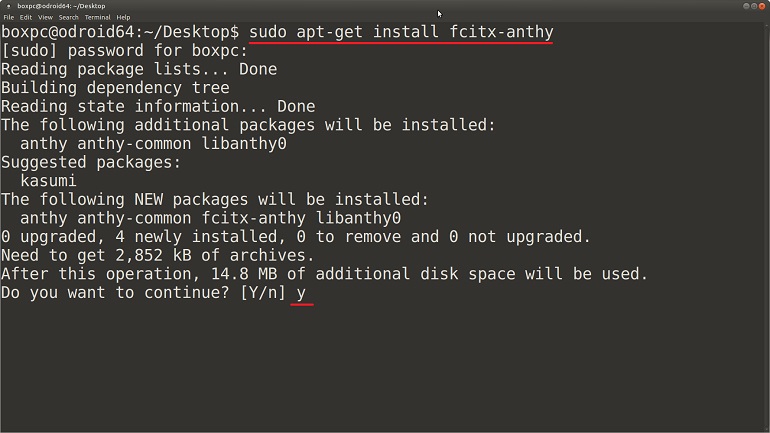The width and height of the screenshot is (770, 433).
Task: Open the Terminal menu
Action: coord(97,17)
